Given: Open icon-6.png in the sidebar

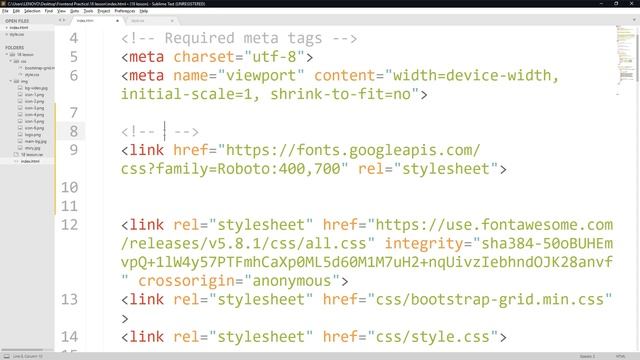Looking at the screenshot, I should point(34,128).
